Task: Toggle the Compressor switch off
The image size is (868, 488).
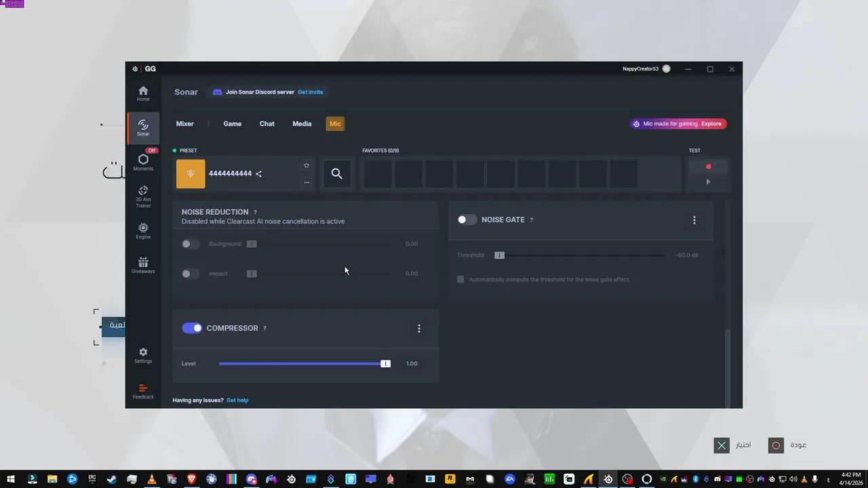Action: tap(192, 328)
